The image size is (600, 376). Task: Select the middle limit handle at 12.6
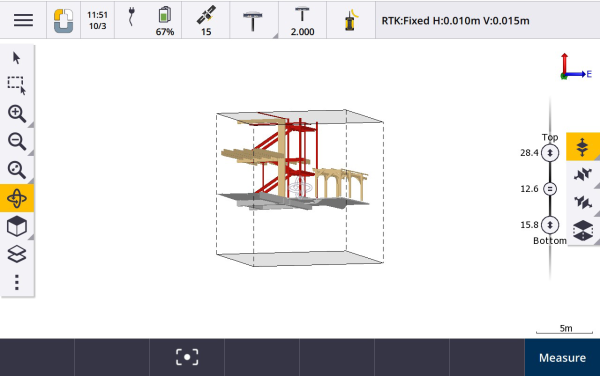click(x=550, y=189)
